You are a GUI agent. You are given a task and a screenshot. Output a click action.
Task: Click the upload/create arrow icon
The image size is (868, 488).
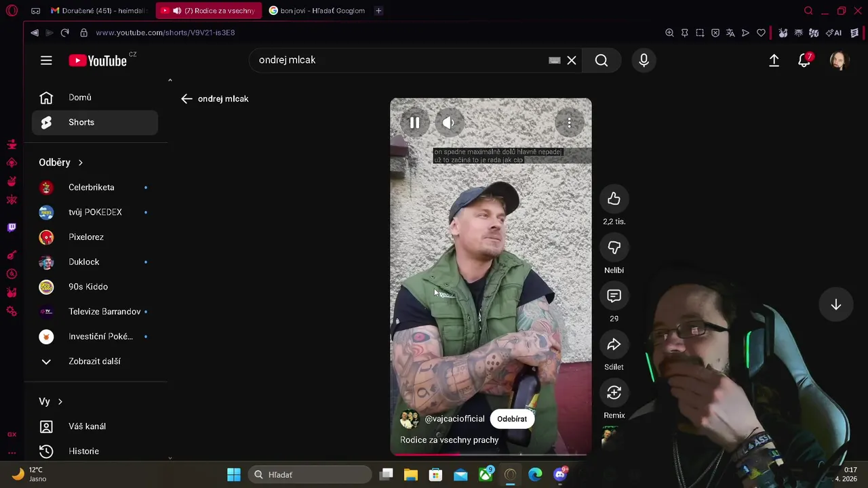coord(774,60)
